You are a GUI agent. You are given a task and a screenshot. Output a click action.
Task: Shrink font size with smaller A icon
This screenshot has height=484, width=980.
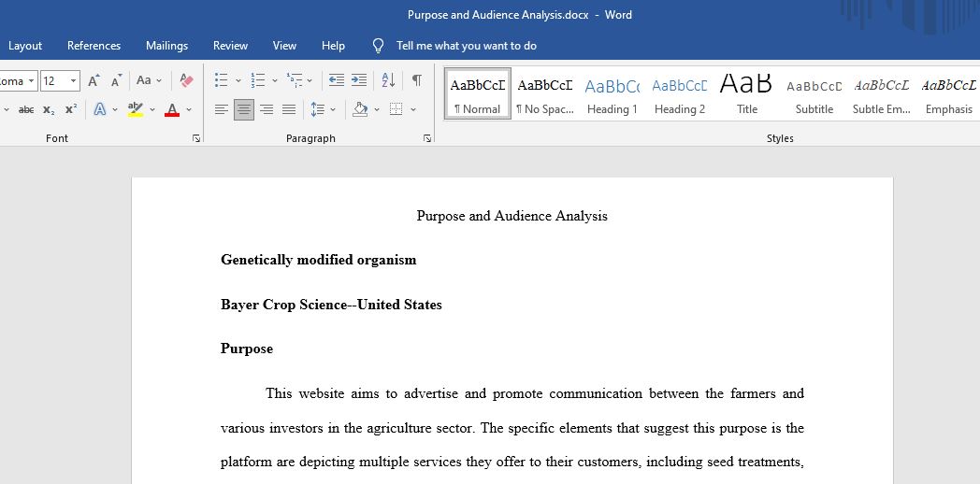(x=116, y=80)
